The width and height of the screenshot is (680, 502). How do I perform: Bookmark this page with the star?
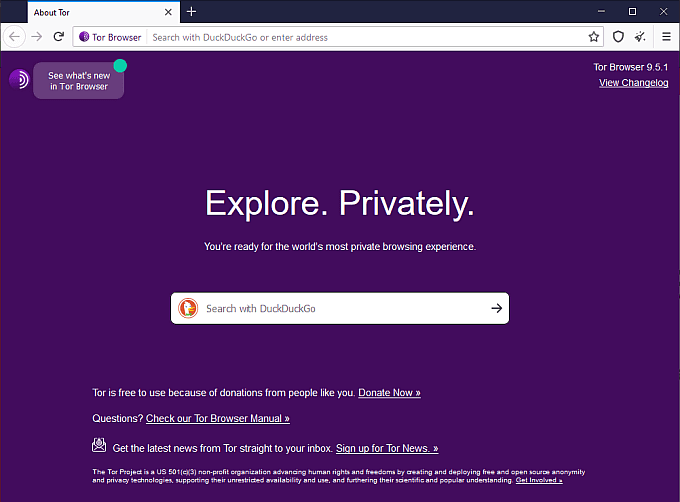pos(594,37)
